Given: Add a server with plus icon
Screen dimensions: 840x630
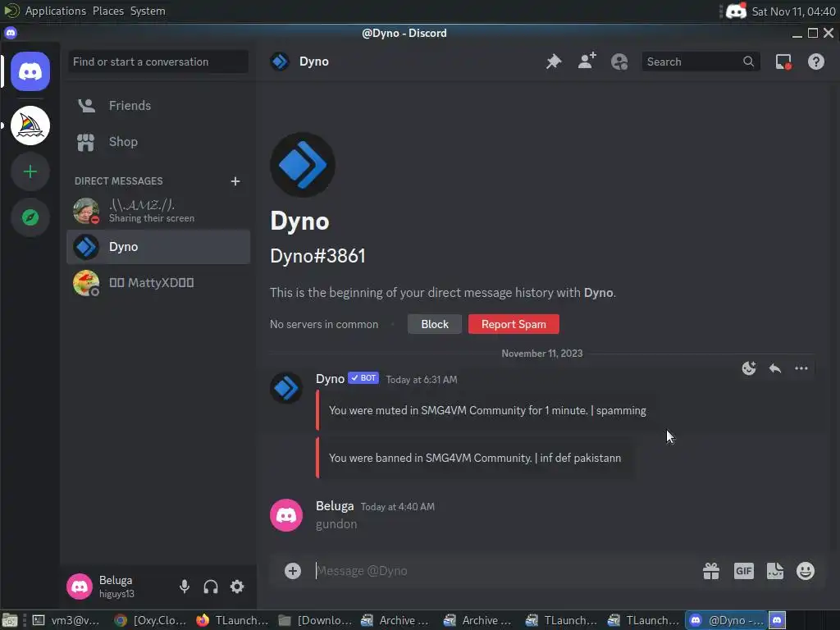Looking at the screenshot, I should pyautogui.click(x=30, y=171).
